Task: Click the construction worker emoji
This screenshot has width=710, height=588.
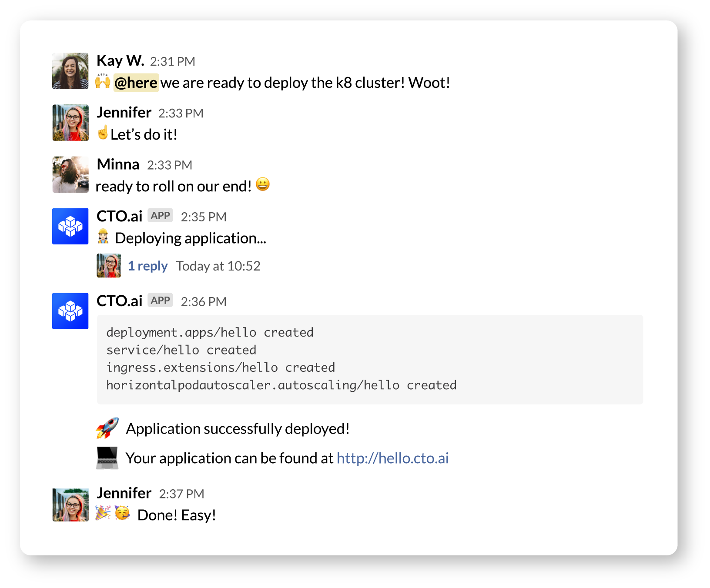Action: (x=103, y=236)
